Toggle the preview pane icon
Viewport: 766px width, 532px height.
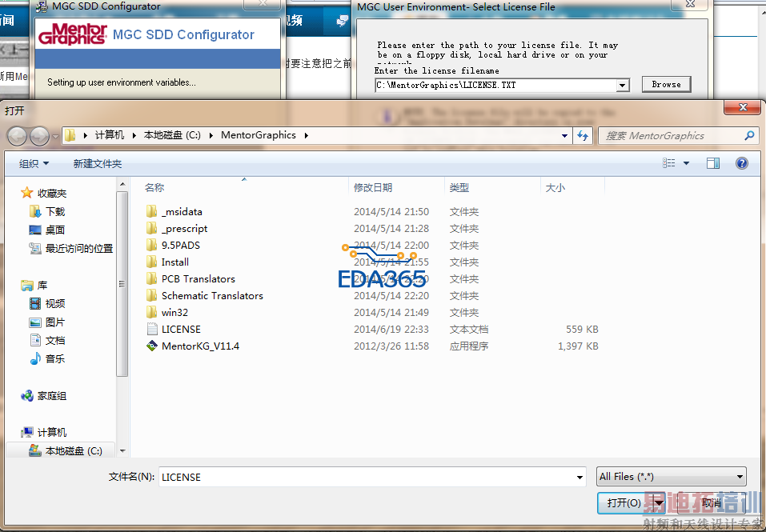point(712,163)
